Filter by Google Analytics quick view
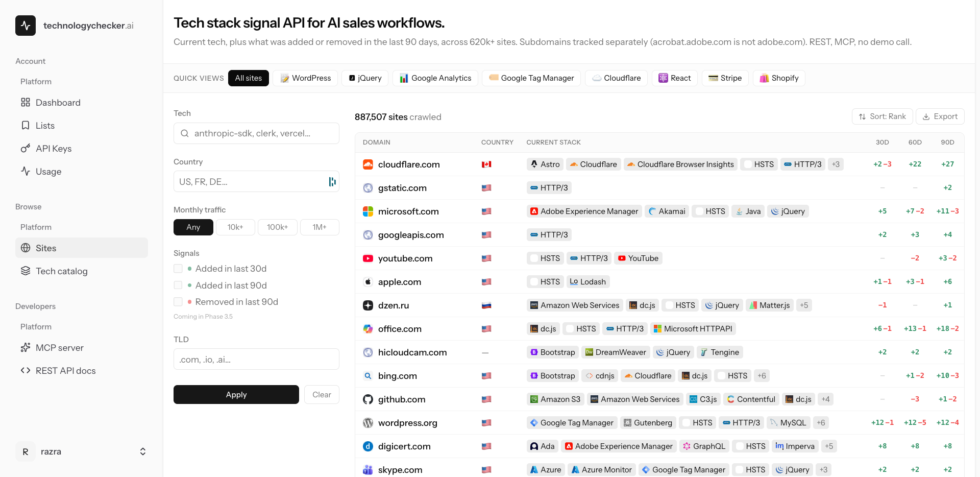Image resolution: width=980 pixels, height=477 pixels. pyautogui.click(x=435, y=78)
